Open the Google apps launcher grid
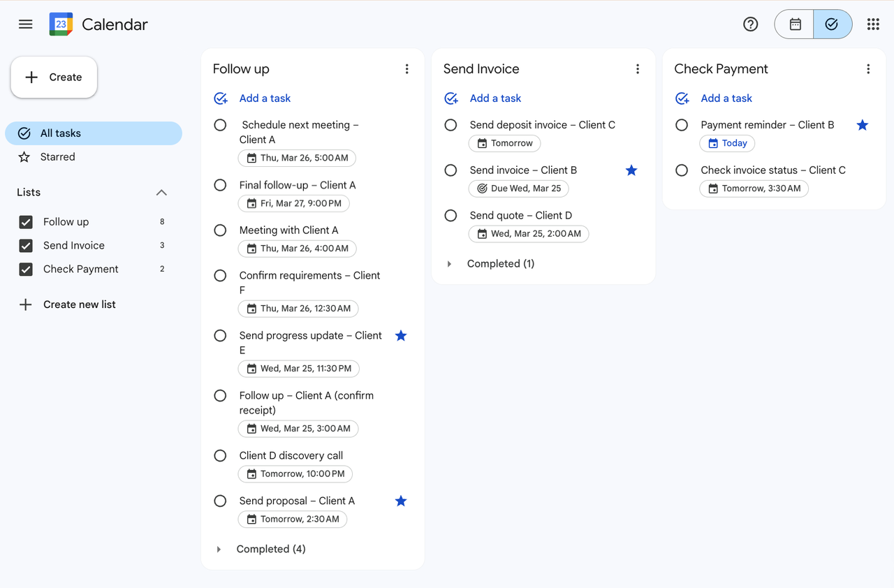Screen dimensions: 894x588 tap(872, 24)
